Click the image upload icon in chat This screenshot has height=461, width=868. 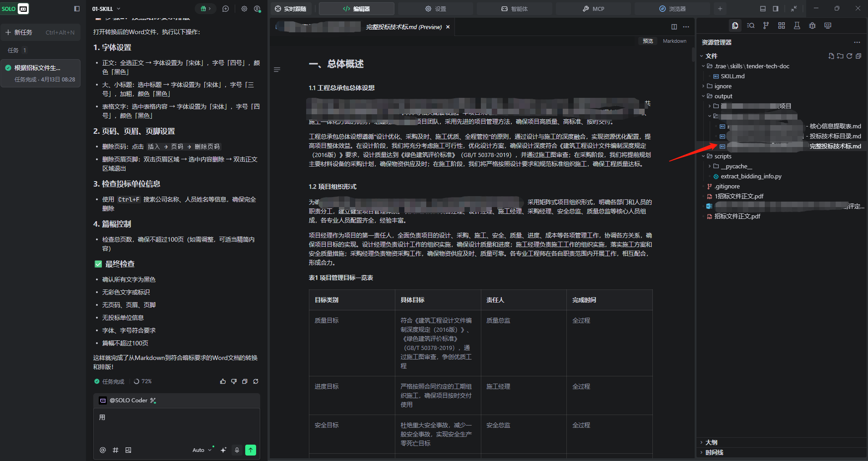tap(128, 450)
